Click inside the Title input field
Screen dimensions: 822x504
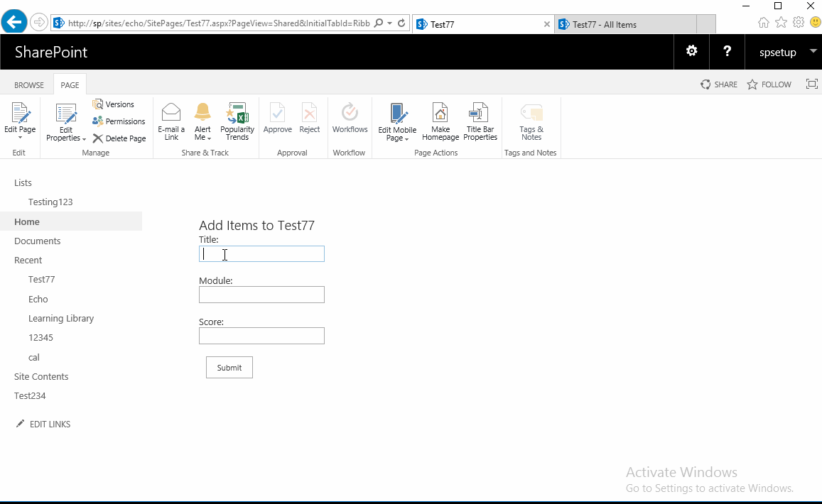(x=261, y=253)
